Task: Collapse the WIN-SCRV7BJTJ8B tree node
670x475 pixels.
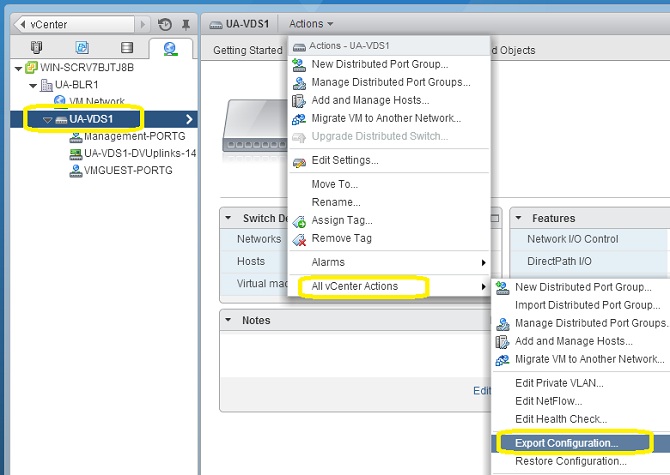Action: (18, 68)
